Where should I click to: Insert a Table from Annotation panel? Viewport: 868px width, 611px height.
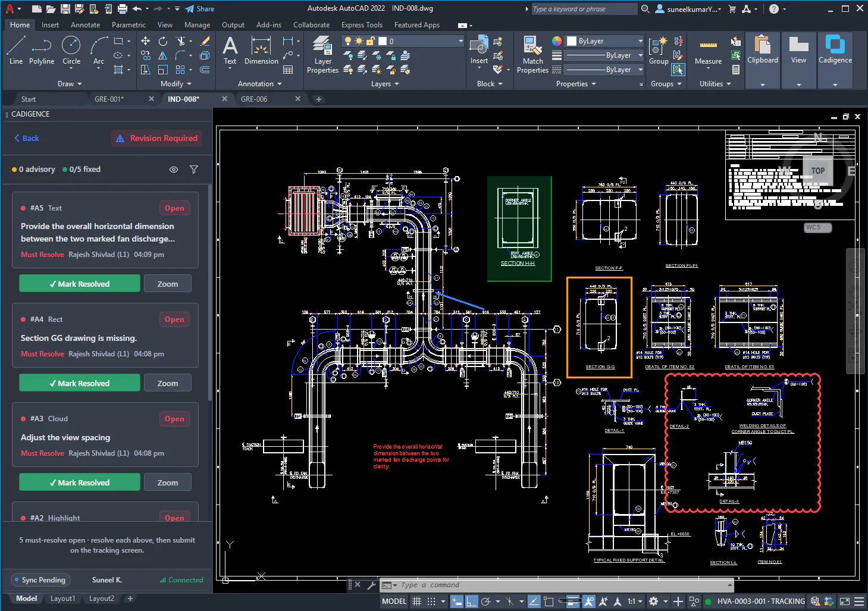pos(288,70)
